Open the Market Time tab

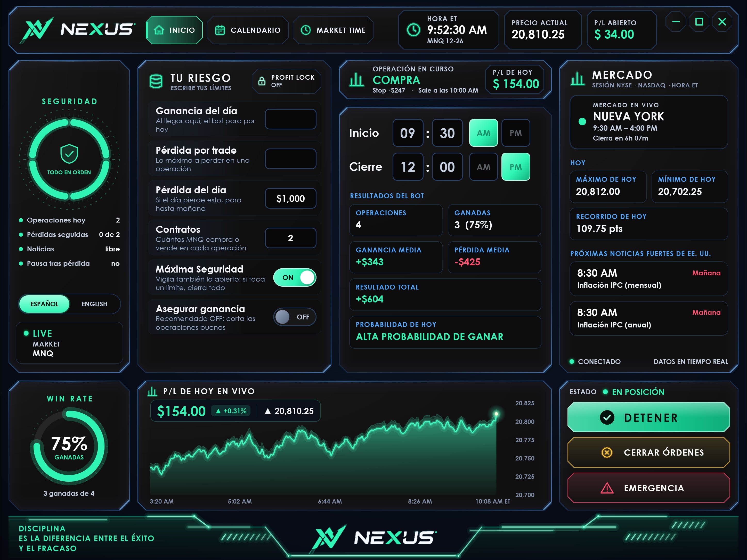pos(333,30)
